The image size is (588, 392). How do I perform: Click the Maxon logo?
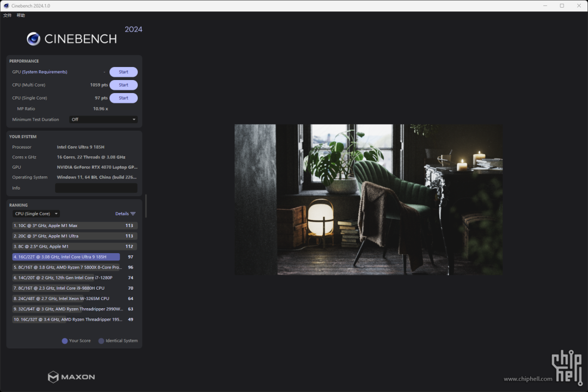71,377
